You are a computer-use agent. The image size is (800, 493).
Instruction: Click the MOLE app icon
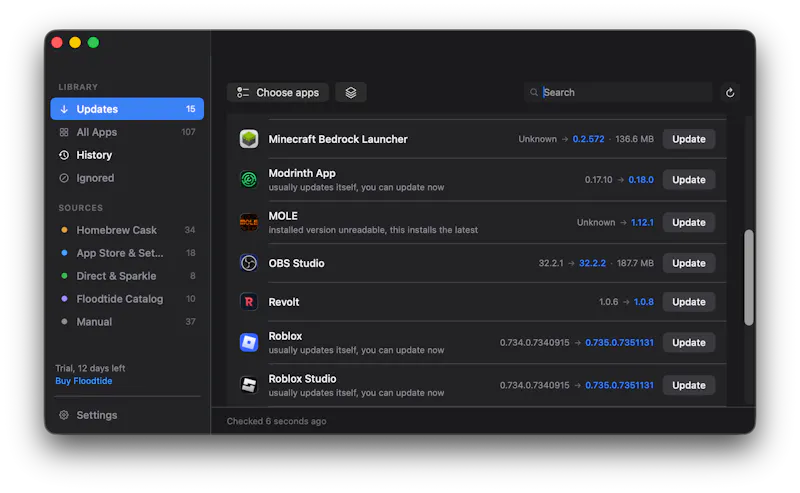click(249, 222)
